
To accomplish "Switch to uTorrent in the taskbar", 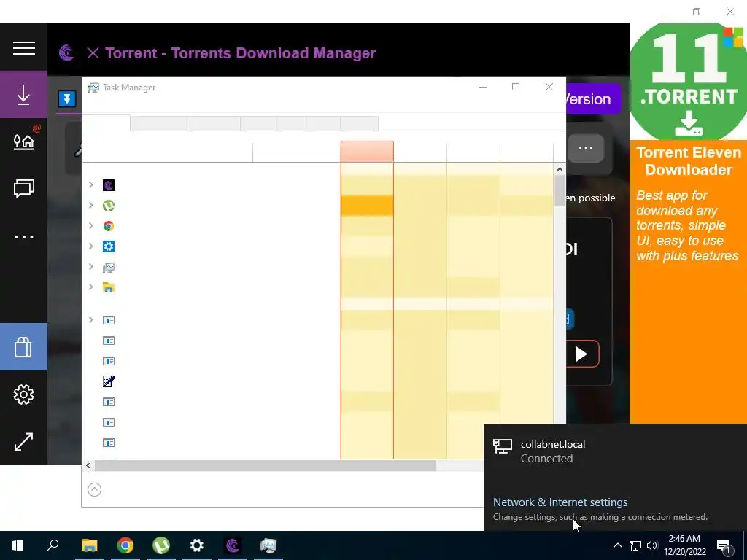I will [x=161, y=545].
